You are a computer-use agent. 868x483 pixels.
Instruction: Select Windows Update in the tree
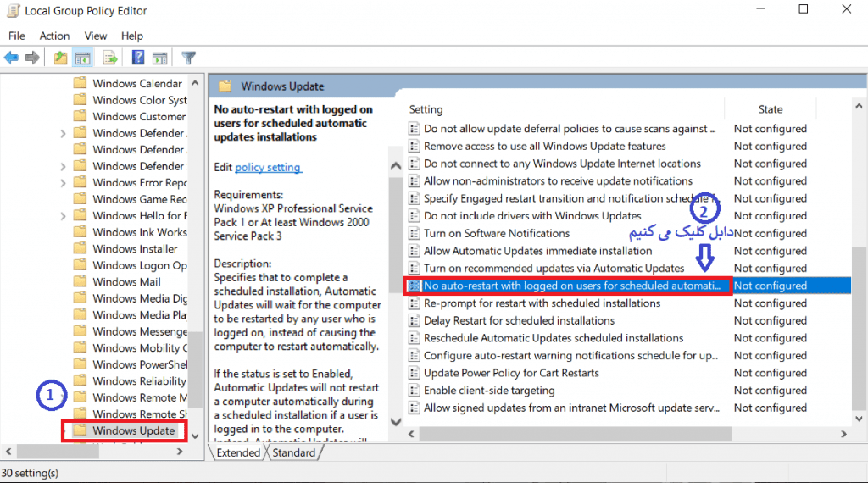[133, 430]
